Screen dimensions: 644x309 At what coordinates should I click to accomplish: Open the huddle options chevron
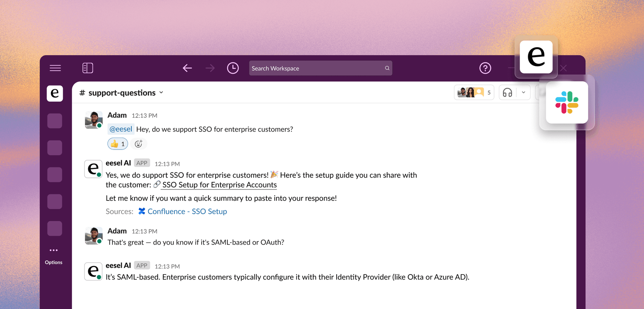point(523,92)
